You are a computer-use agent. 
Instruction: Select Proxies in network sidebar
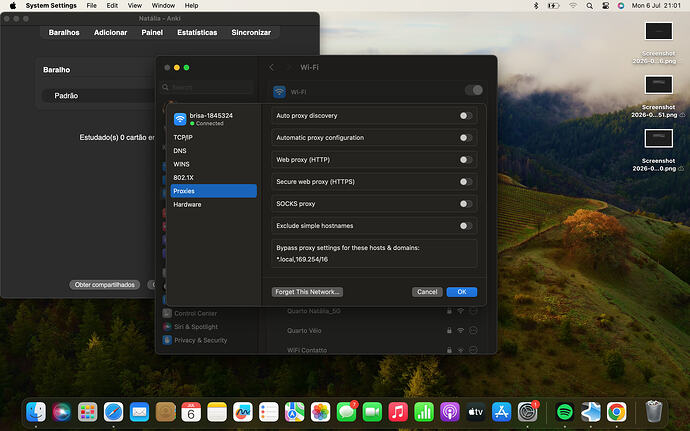[213, 191]
